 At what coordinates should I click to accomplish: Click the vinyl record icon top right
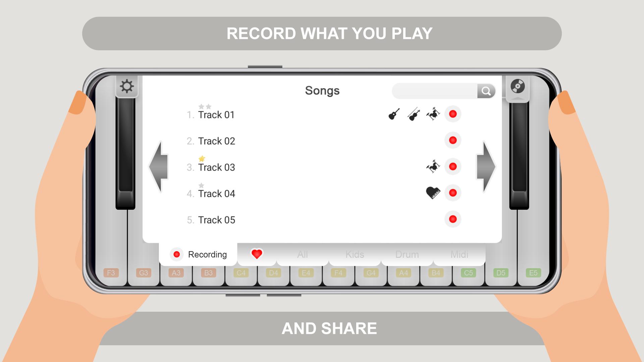coord(517,86)
